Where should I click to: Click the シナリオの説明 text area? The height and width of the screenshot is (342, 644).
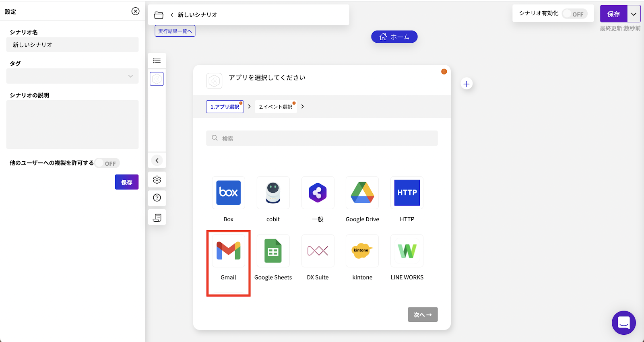(72, 124)
